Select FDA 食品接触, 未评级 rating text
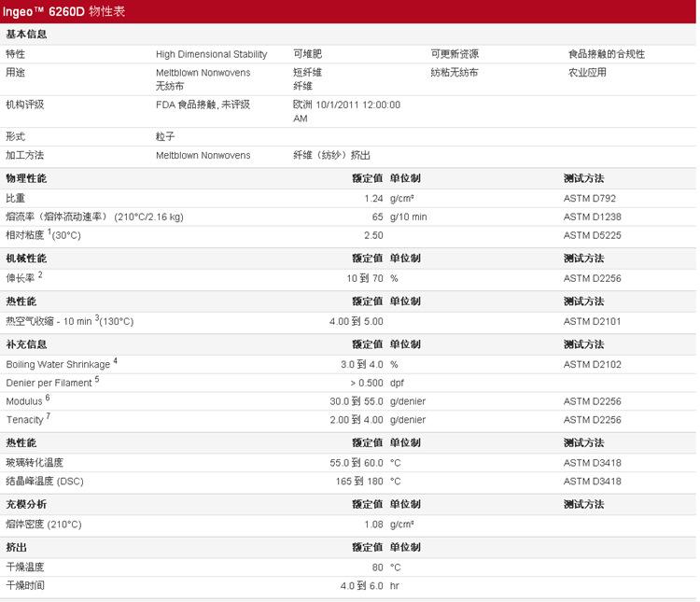Viewport: 700px width, 602px height. [x=203, y=105]
